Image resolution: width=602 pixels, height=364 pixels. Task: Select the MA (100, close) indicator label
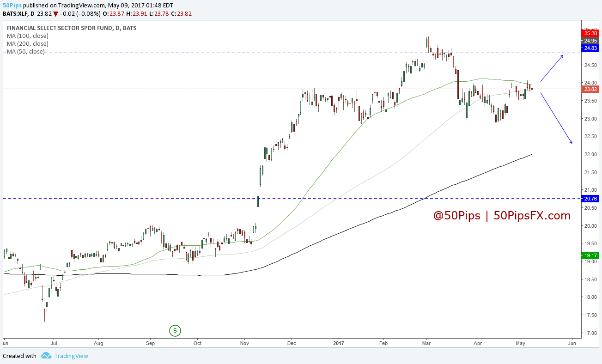(27, 36)
